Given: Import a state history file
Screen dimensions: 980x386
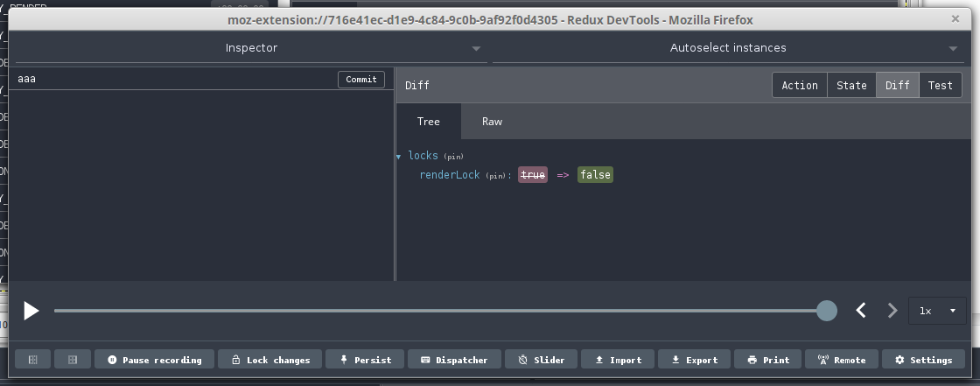Looking at the screenshot, I should [x=618, y=360].
